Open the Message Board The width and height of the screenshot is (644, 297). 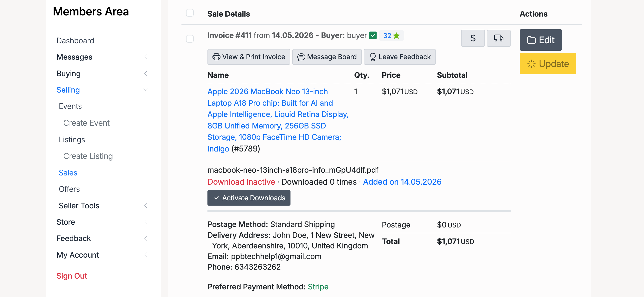[x=327, y=57]
